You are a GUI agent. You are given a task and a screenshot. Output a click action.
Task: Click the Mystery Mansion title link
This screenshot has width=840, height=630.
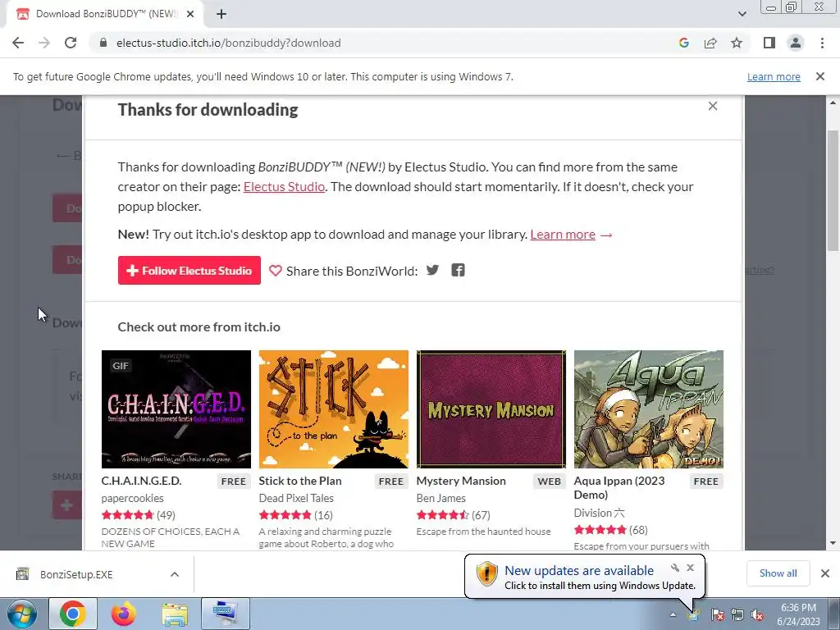[461, 481]
